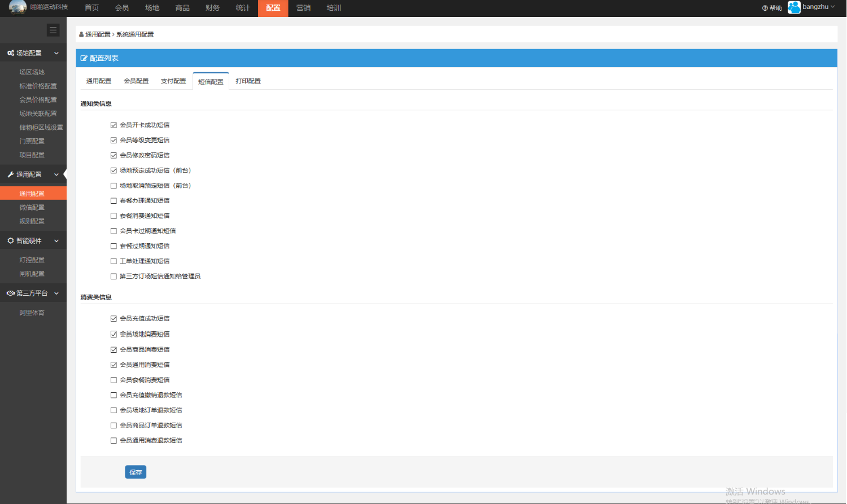
Task: Open the 统计 top menu
Action: coord(243,8)
